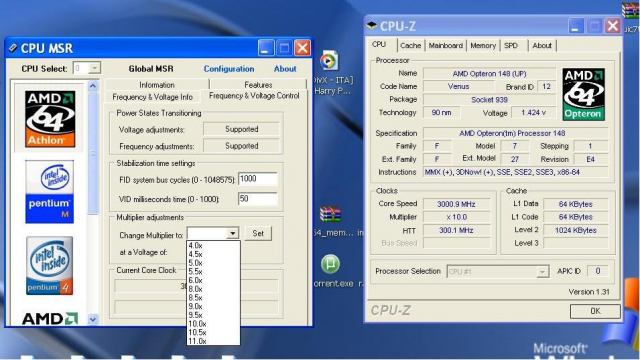Switch to the Cache tab in CPU-Z
The width and height of the screenshot is (640, 360).
tap(410, 45)
